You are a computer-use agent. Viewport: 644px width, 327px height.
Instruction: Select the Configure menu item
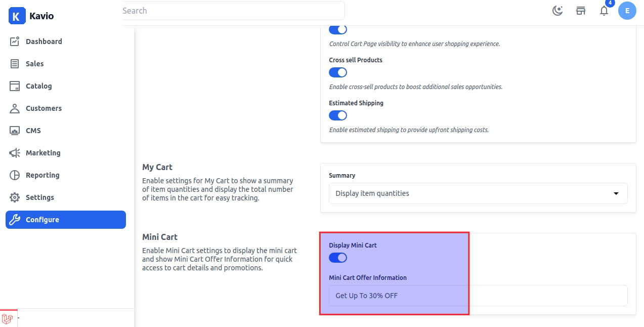click(x=65, y=220)
